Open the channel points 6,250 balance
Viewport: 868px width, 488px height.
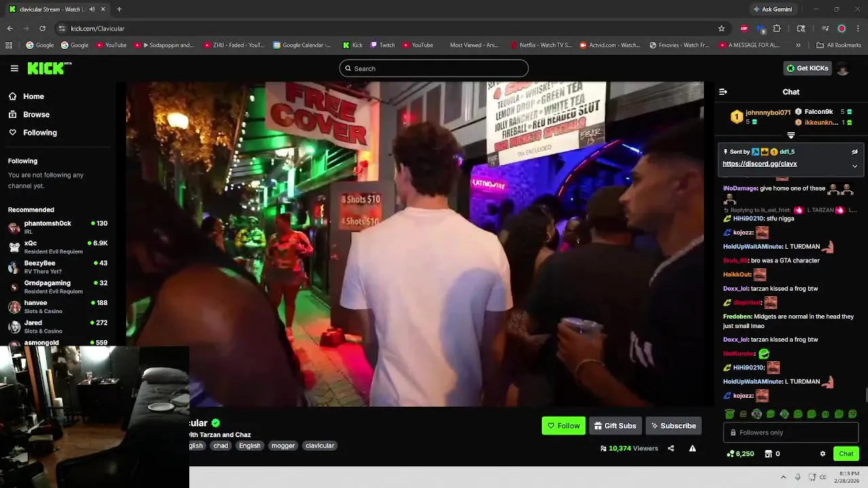[741, 453]
